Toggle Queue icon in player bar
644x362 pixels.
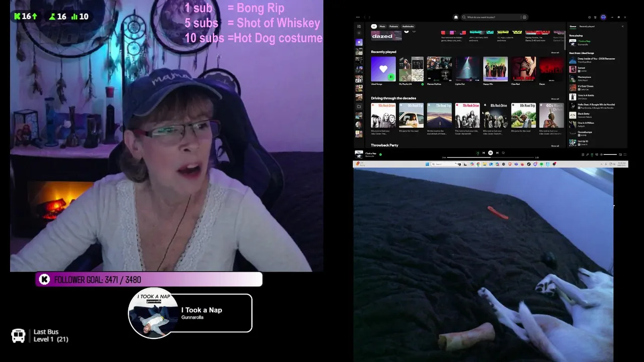point(592,154)
